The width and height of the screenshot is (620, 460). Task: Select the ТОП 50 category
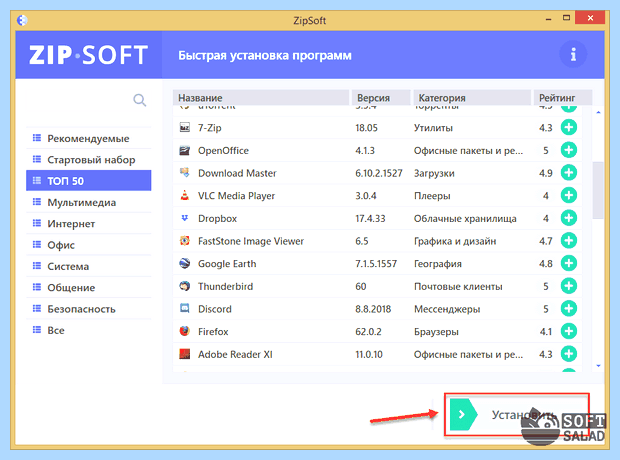tap(89, 181)
